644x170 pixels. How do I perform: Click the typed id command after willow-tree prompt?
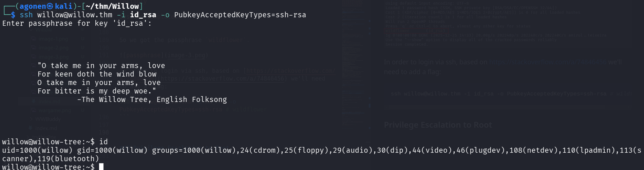click(x=103, y=142)
